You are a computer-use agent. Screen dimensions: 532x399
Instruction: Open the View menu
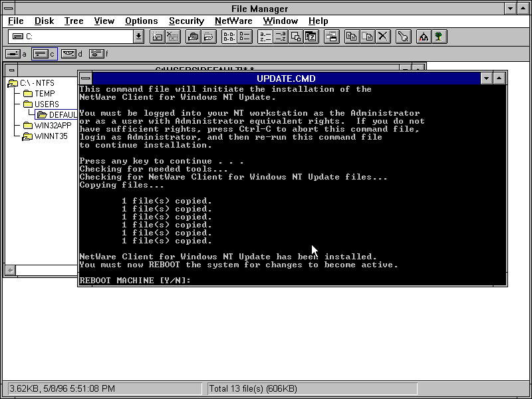tap(104, 21)
